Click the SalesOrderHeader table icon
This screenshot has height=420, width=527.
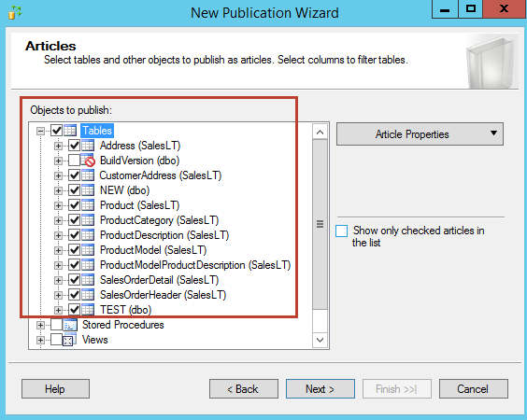88,295
